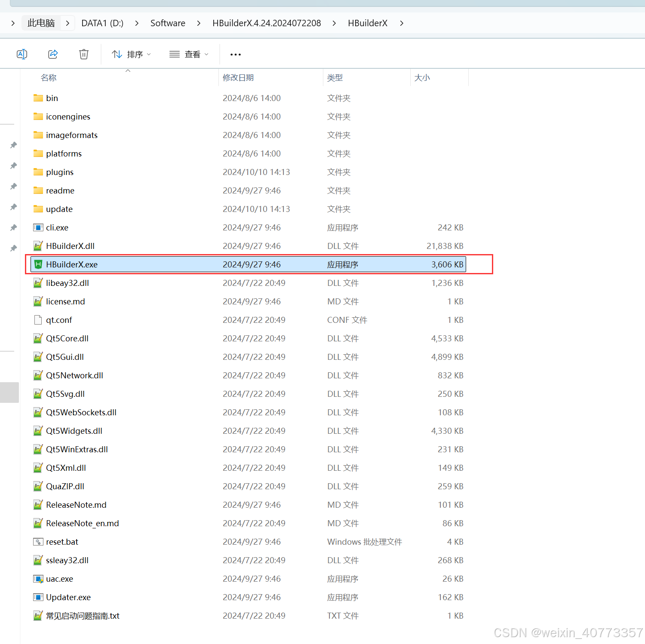Viewport: 645px width, 644px height.
Task: Select the bin folder icon
Action: (38, 98)
